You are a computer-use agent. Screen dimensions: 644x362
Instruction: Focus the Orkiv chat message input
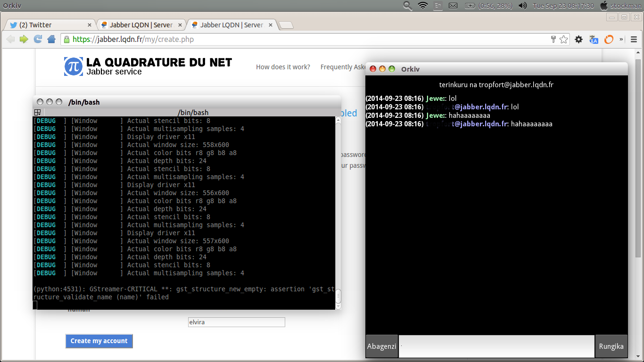point(497,346)
